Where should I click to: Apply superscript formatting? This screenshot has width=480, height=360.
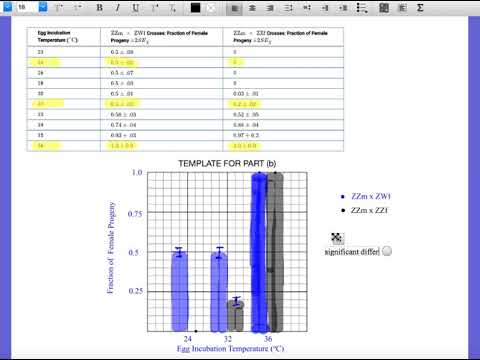[155, 7]
